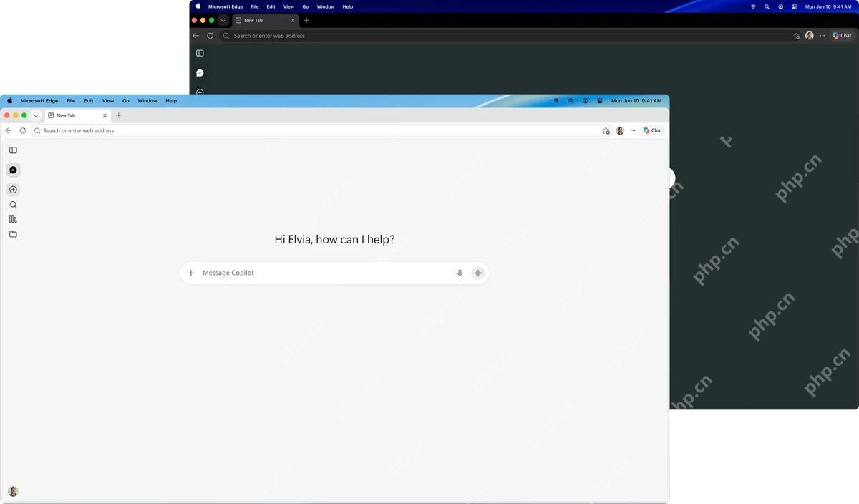The height and width of the screenshot is (504, 859).
Task: Click address bar in front window
Action: (320, 130)
